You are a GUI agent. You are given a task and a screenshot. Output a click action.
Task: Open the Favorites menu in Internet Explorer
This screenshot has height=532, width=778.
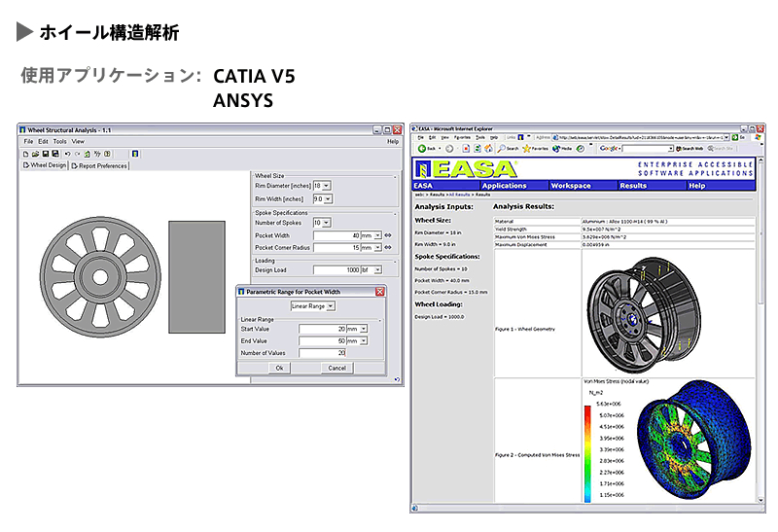(462, 137)
